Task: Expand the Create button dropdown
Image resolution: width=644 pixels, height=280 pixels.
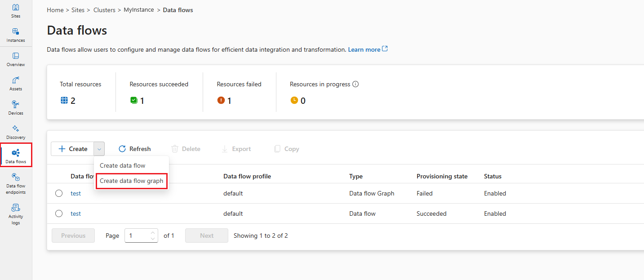Action: (x=99, y=148)
